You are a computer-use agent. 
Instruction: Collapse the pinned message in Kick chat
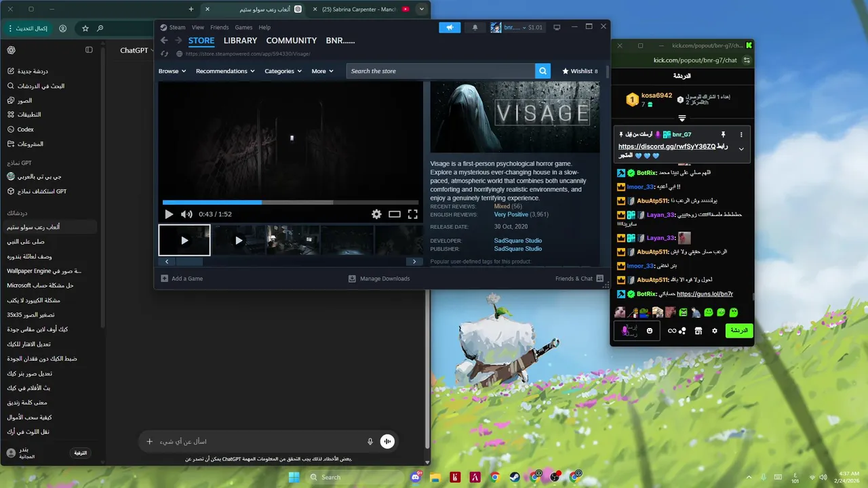[x=741, y=149]
